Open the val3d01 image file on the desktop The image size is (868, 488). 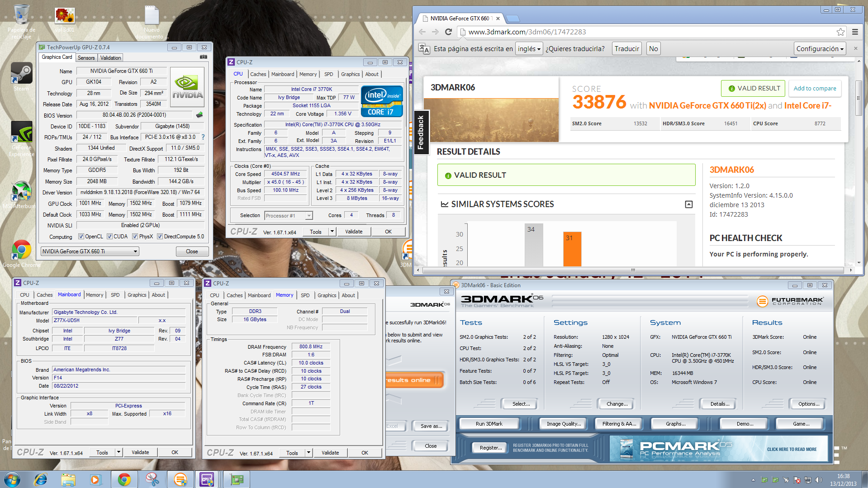pos(65,20)
